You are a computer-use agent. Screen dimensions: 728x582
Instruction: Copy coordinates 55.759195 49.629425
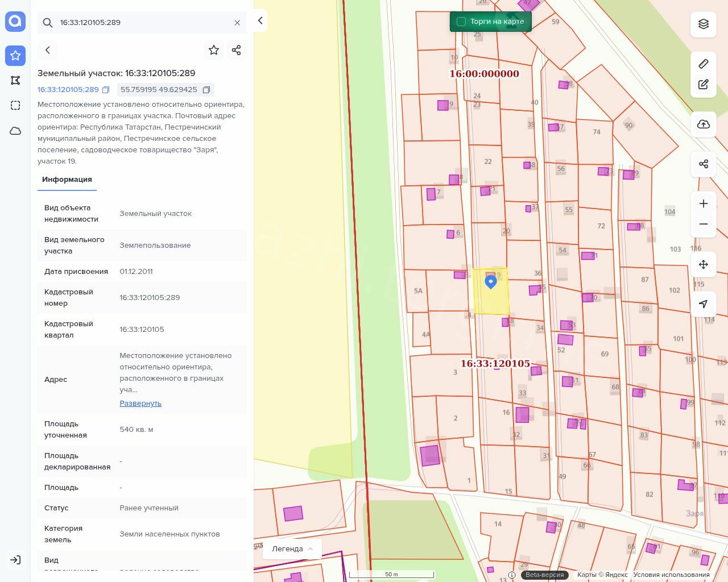[x=206, y=90]
